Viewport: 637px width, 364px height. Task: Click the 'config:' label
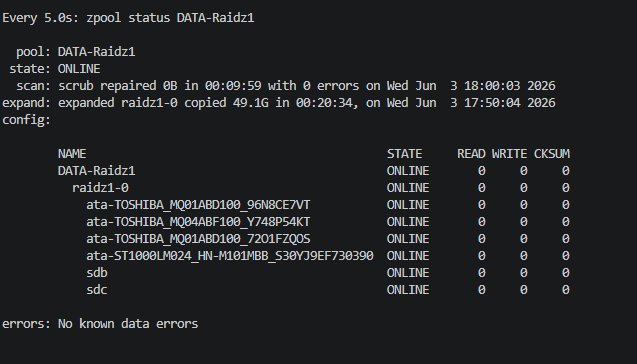26,120
